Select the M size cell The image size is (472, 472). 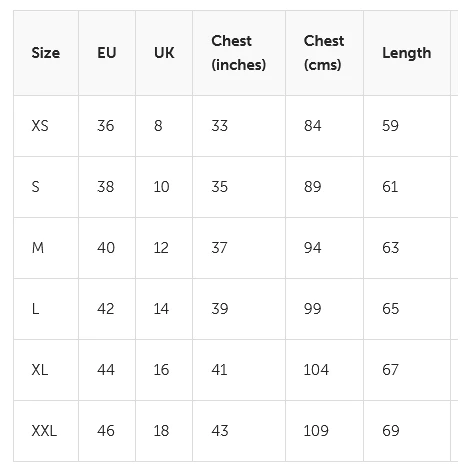(x=46, y=248)
